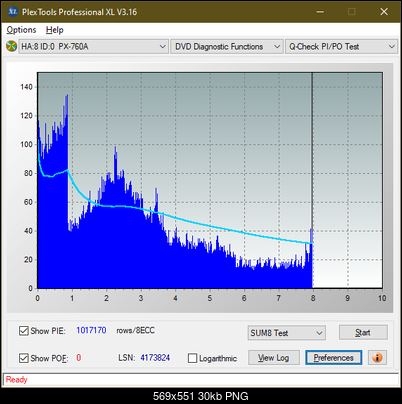The height and width of the screenshot is (404, 402).
Task: Open the Help menu
Action: pos(55,30)
